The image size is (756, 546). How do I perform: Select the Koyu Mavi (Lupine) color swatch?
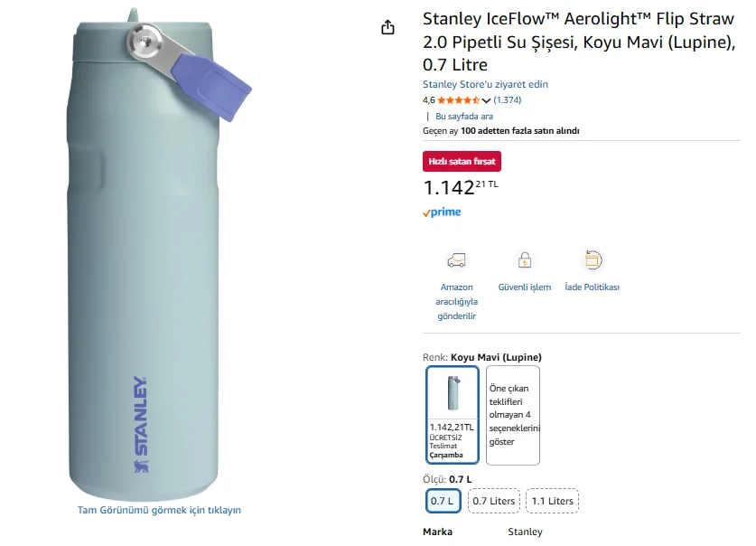click(452, 414)
